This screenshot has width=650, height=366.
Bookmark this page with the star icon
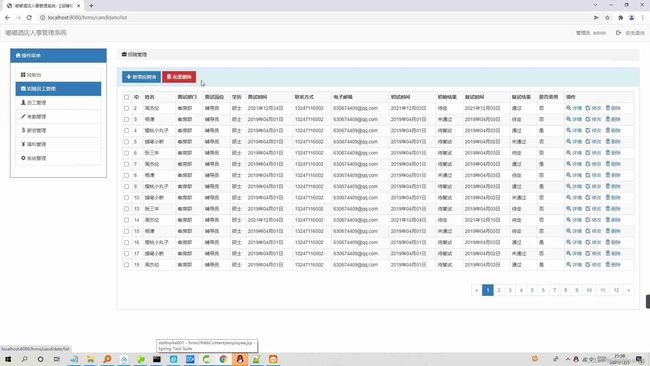[x=607, y=17]
